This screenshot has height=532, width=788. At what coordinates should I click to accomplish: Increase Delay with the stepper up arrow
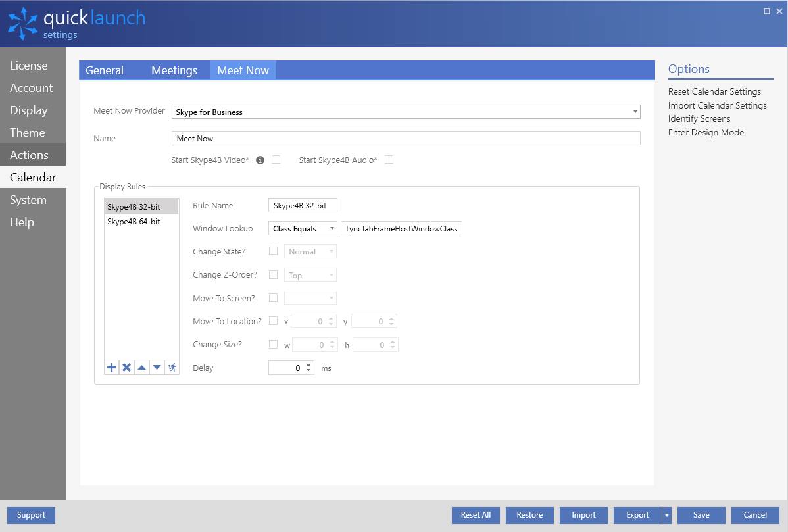pos(308,365)
